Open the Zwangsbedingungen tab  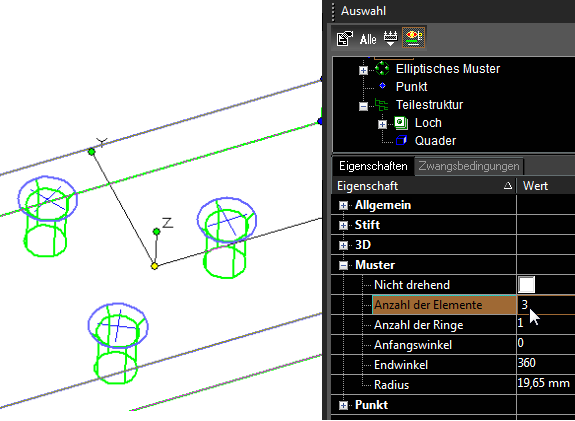[x=469, y=166]
